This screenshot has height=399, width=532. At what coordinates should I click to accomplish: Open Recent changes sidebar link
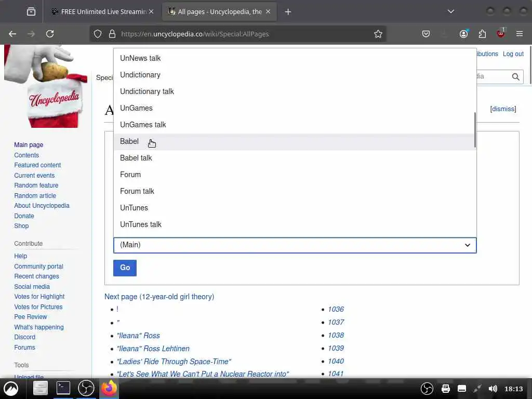pos(37,276)
